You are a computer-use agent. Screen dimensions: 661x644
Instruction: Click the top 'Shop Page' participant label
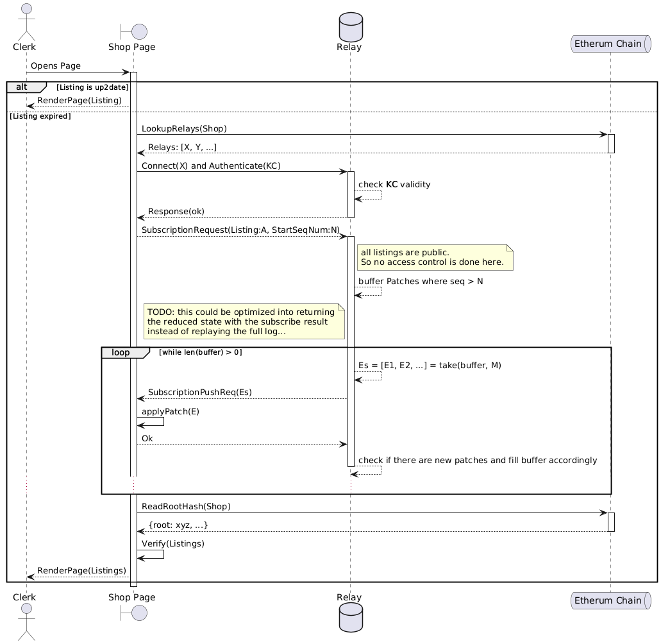tap(132, 47)
